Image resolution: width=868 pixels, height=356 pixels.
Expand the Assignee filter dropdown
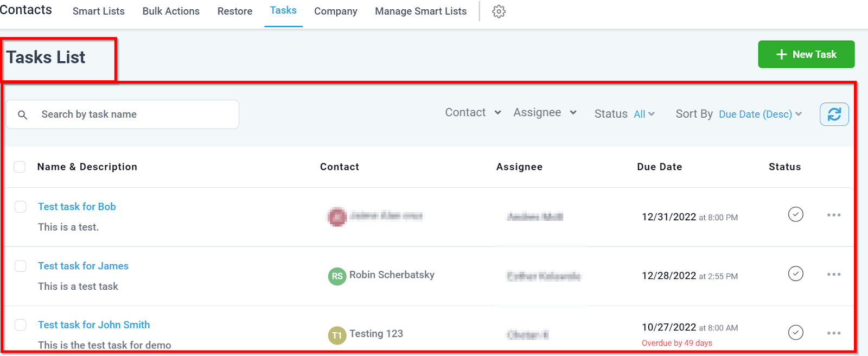[x=545, y=112]
